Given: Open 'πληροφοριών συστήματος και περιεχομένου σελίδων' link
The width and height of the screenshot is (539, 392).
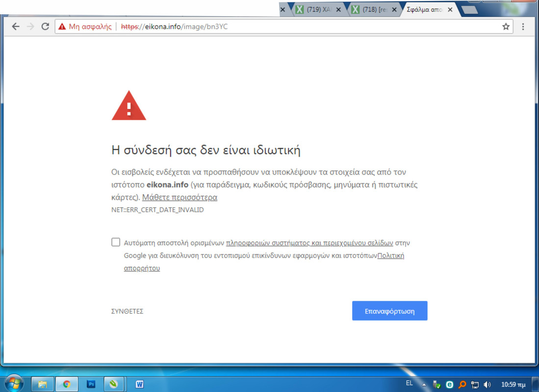Looking at the screenshot, I should [309, 243].
